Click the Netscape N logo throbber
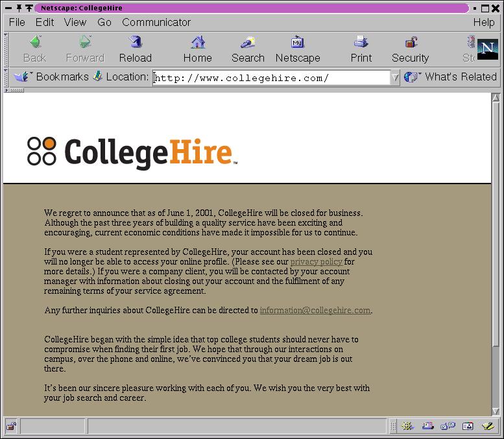The height and width of the screenshot is (439, 504). click(x=487, y=49)
